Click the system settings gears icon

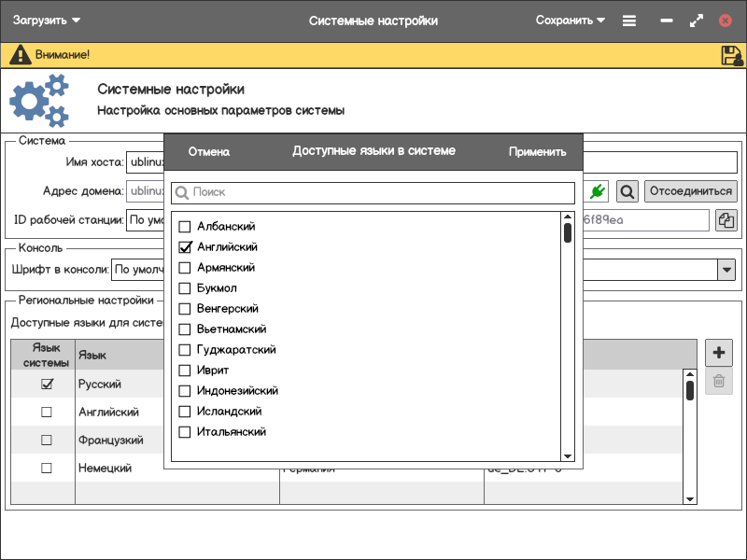(x=39, y=101)
